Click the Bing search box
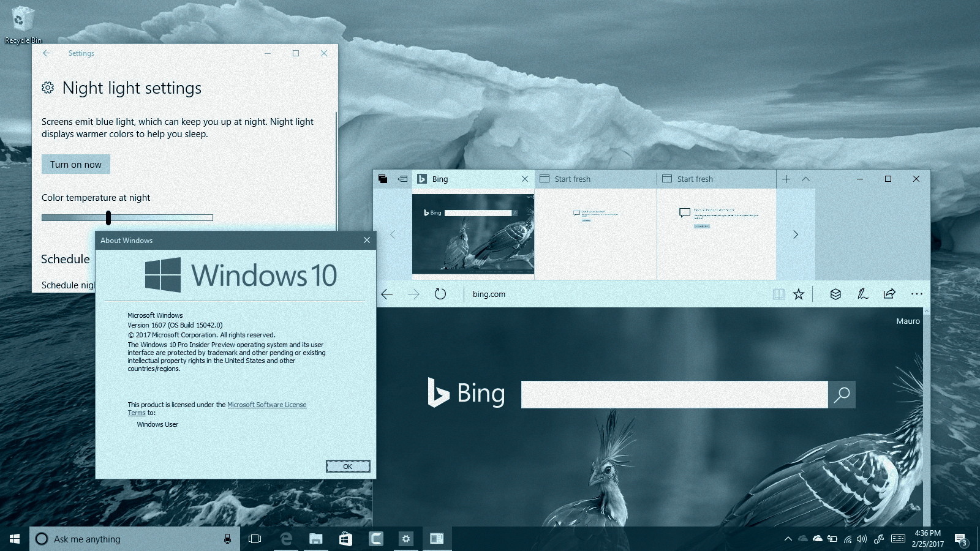Screen dimensions: 980x551 click(x=674, y=394)
